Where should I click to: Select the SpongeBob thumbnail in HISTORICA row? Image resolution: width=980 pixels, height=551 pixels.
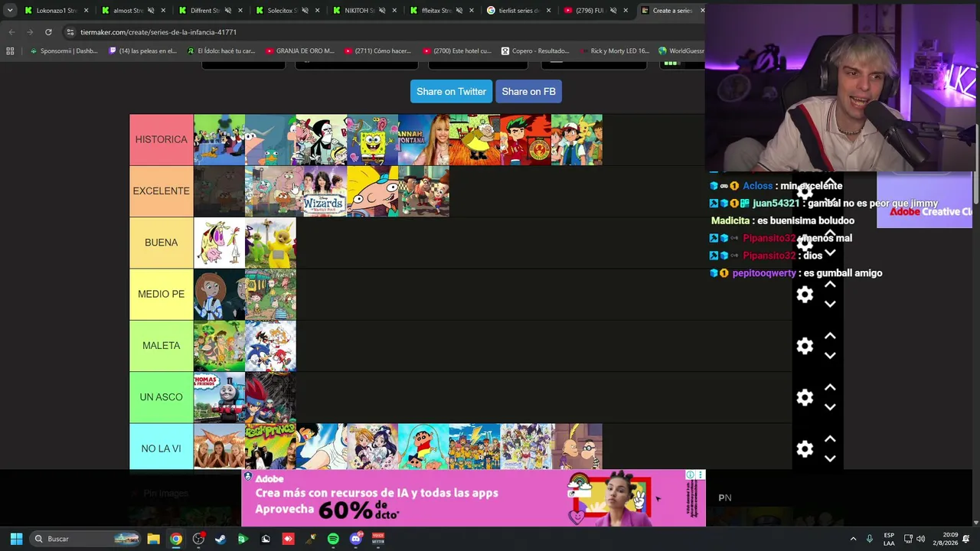(x=372, y=139)
